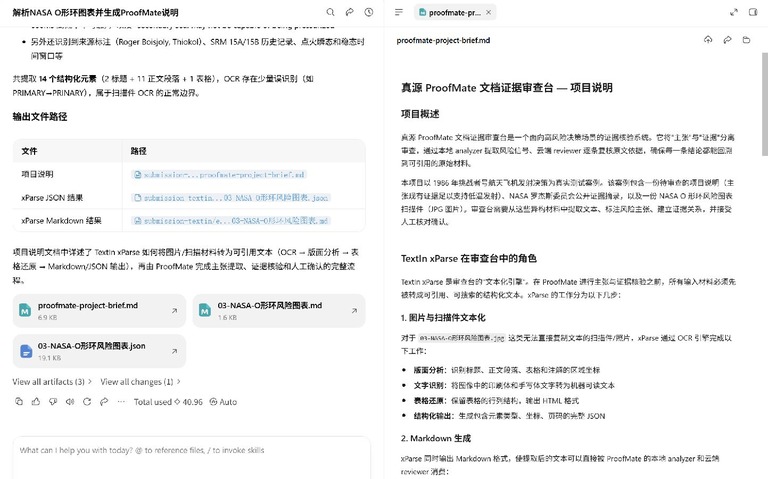Click the Total used 40.96 credits indicator
Image resolution: width=768 pixels, height=479 pixels.
[168, 402]
